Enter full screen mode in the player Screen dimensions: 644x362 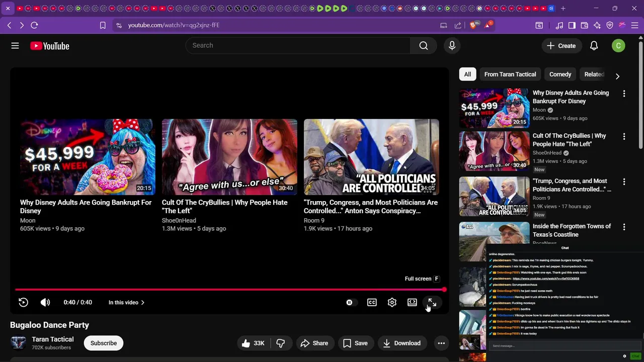click(432, 302)
